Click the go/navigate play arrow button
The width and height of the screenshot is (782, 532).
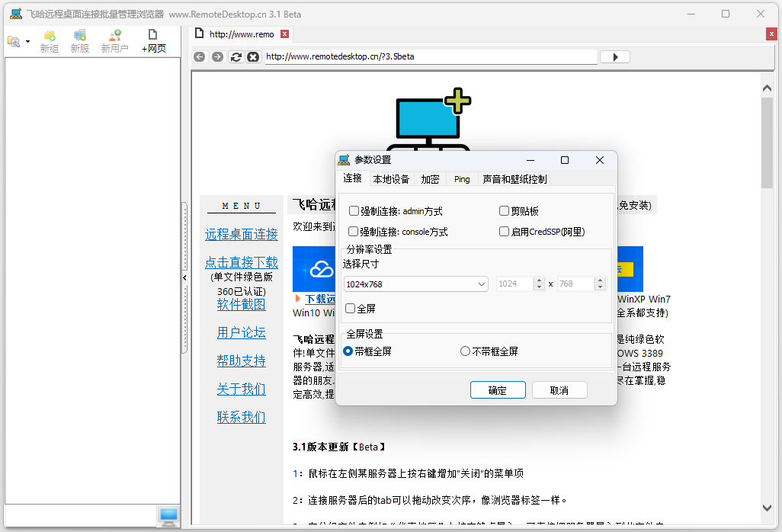point(614,57)
